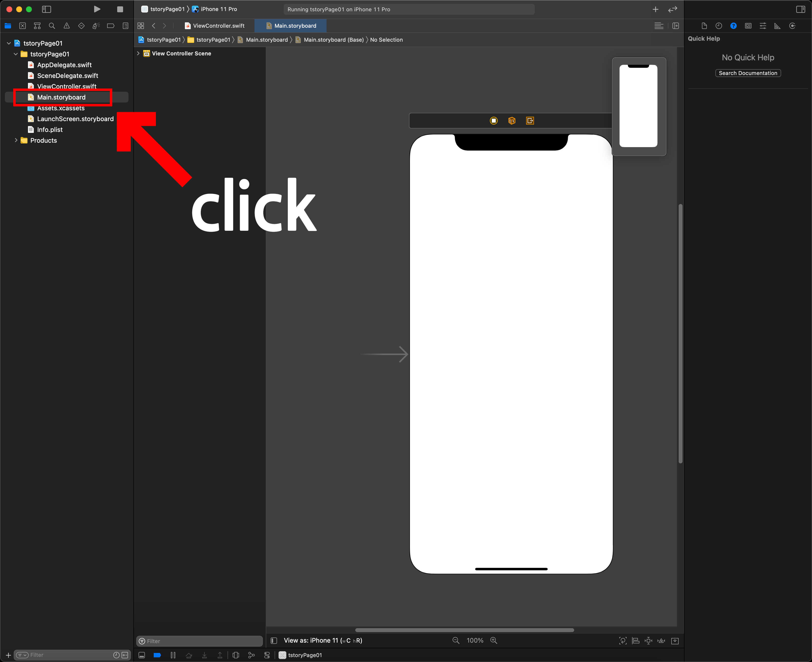Click the Run (play) button
Screen dimensions: 812x662
97,9
